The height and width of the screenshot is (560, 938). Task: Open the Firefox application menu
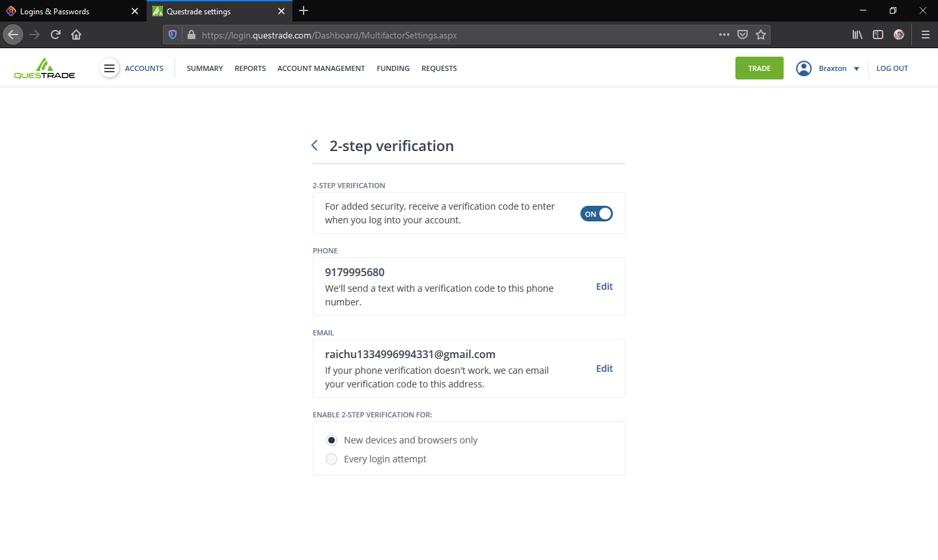point(925,35)
